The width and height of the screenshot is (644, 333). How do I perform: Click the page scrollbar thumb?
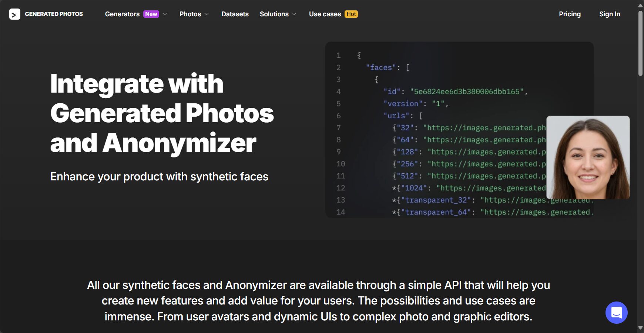tap(640, 43)
